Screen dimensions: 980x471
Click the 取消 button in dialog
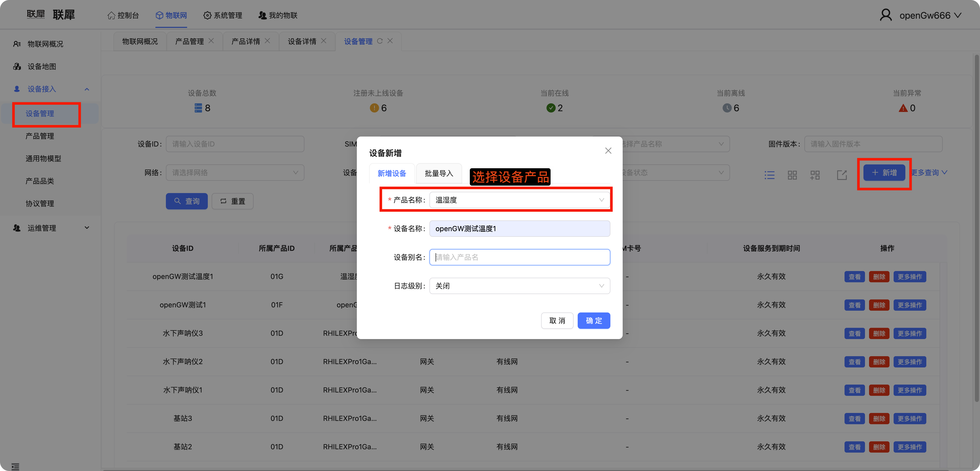click(x=557, y=321)
